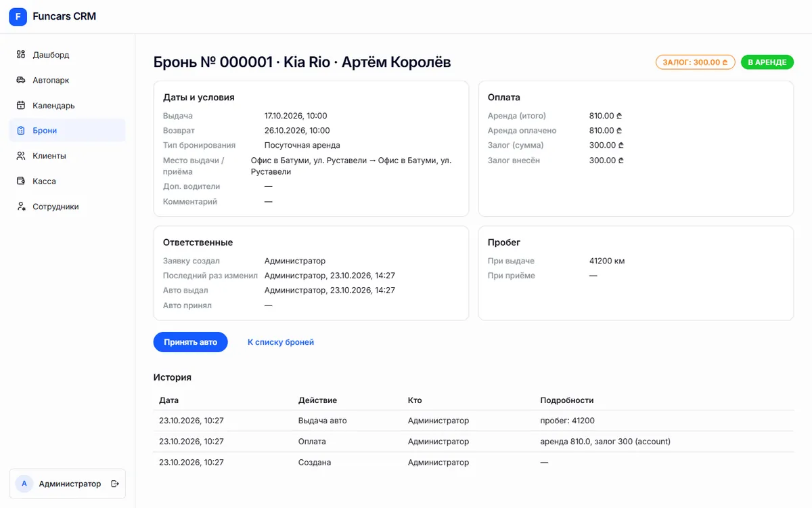Screen dimensions: 812x508
Task: Click the Выдача date 17.10.2026, 10:00
Action: coord(296,116)
